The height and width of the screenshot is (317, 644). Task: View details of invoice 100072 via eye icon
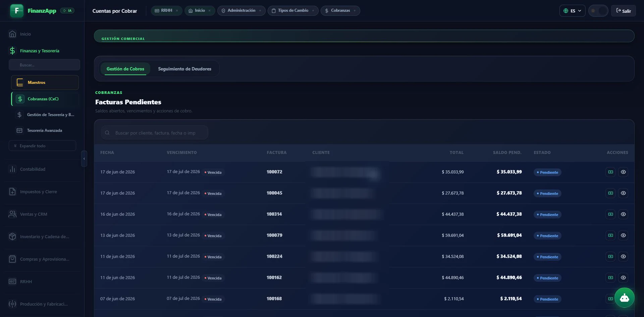click(623, 172)
